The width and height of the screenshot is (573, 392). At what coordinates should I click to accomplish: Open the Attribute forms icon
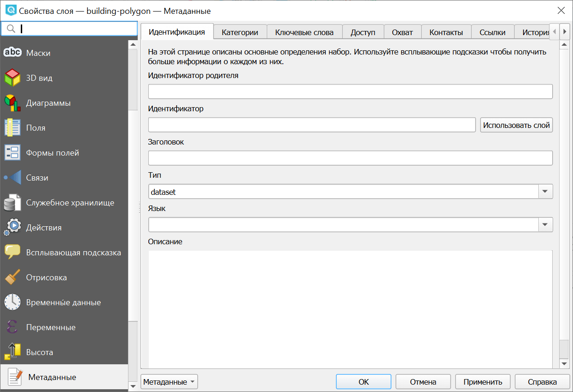pos(12,152)
